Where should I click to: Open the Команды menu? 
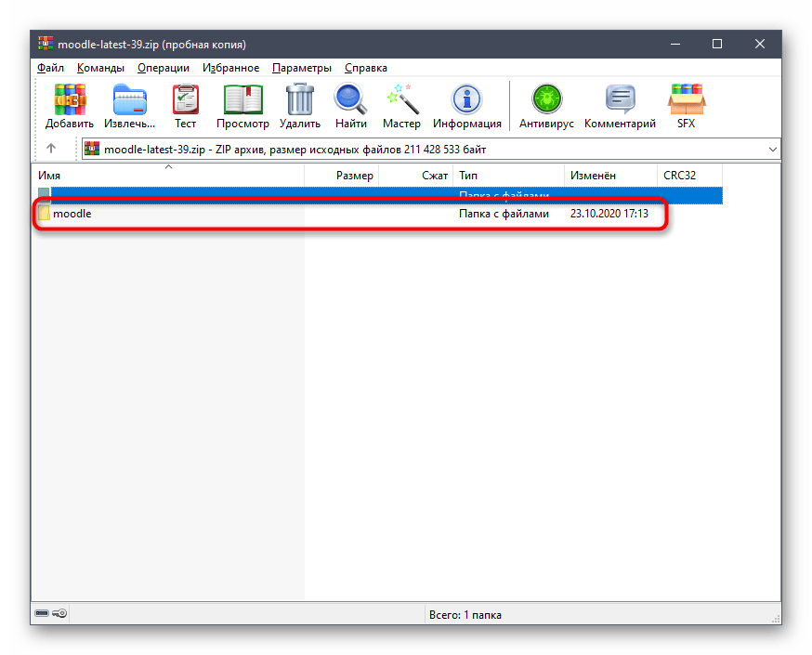pyautogui.click(x=100, y=68)
